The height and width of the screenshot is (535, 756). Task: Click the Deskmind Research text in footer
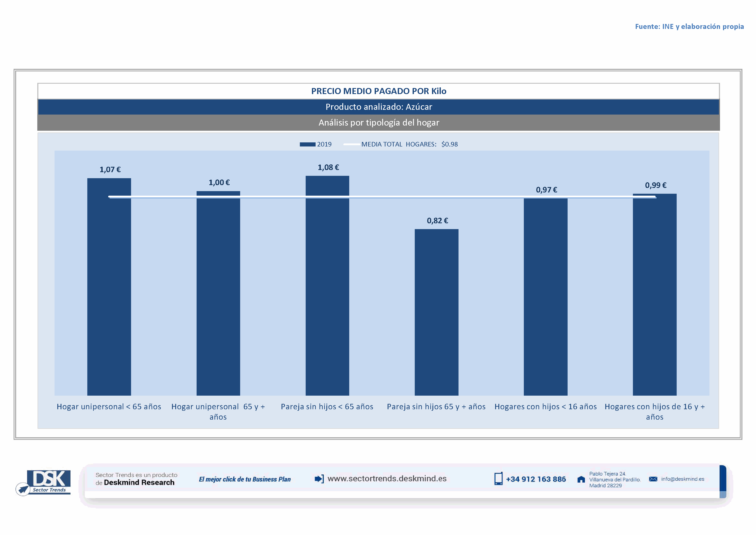click(x=139, y=483)
